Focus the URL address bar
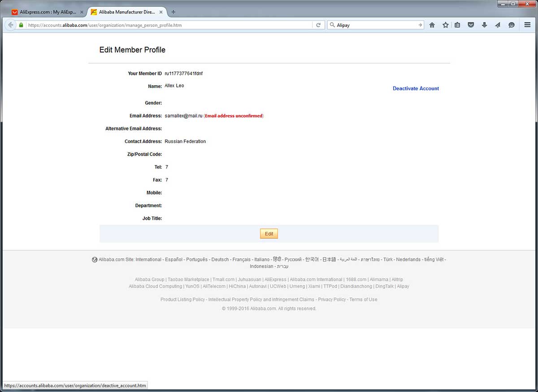The width and height of the screenshot is (538, 392). click(x=169, y=25)
